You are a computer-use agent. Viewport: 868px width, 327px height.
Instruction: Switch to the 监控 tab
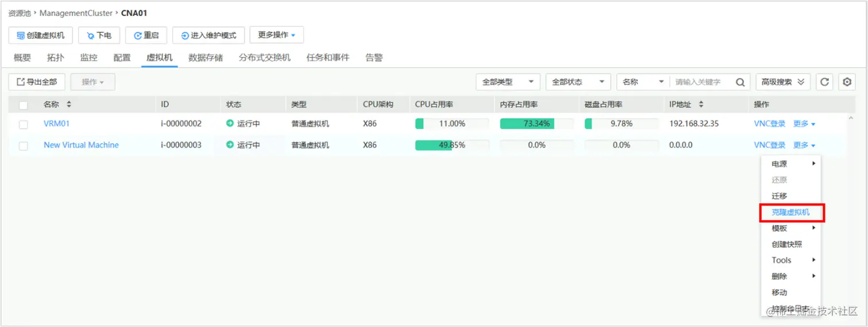pyautogui.click(x=89, y=57)
